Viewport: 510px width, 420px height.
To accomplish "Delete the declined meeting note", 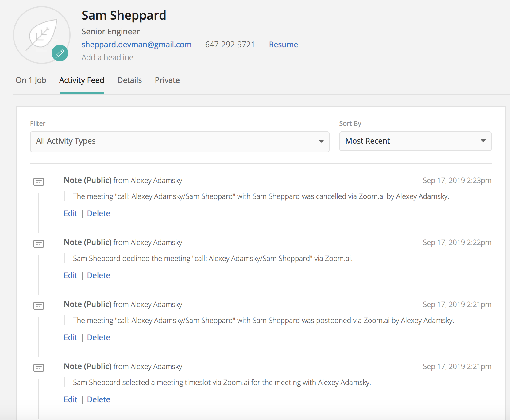I will [99, 275].
